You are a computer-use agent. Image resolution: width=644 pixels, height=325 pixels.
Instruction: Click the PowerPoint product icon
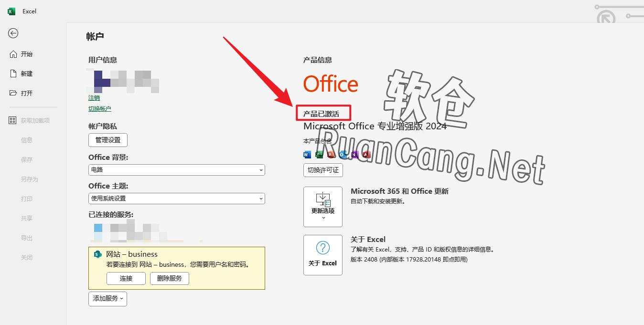click(331, 154)
